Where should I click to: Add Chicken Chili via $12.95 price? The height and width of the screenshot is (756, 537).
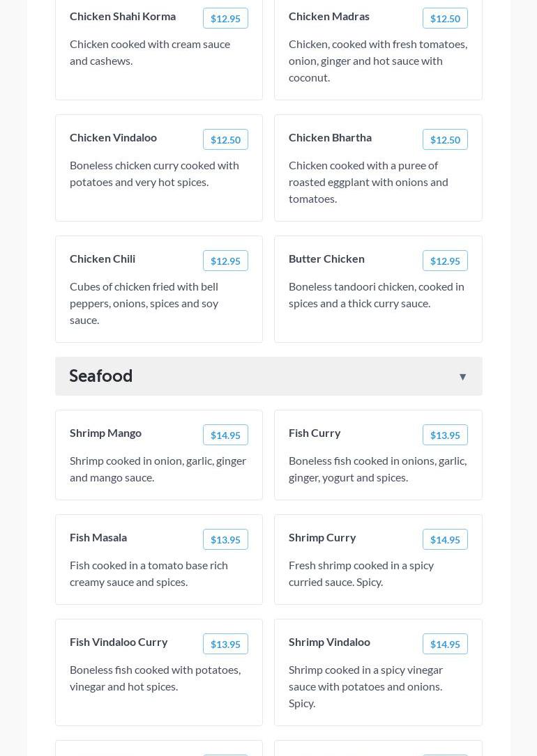pos(225,261)
